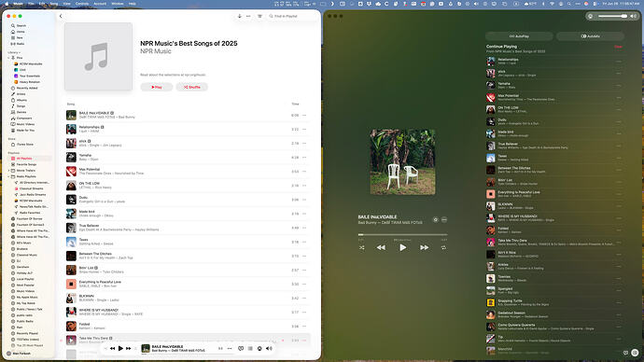Click the song progress bar in full-screen player
This screenshot has height=362, width=644.
[x=402, y=235]
